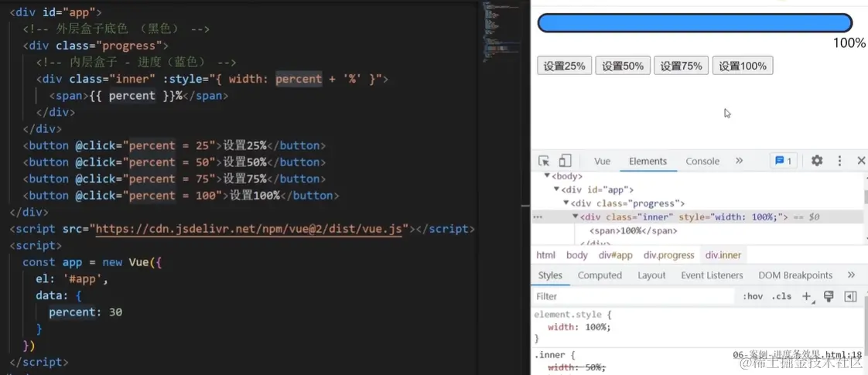
Task: Open the source link 06-案例-进度条效果.html:18
Action: [x=797, y=355]
